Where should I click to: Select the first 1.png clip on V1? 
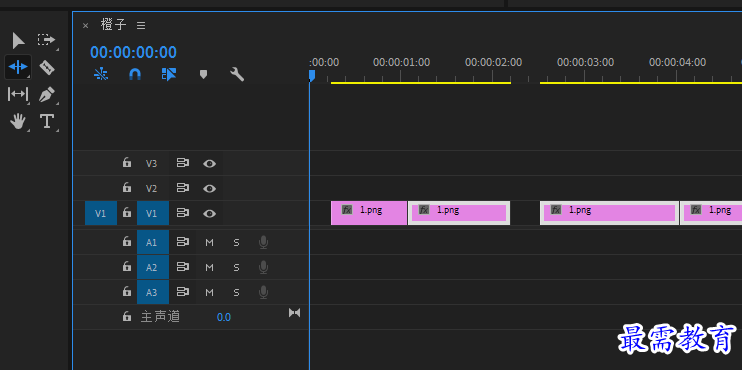(369, 213)
